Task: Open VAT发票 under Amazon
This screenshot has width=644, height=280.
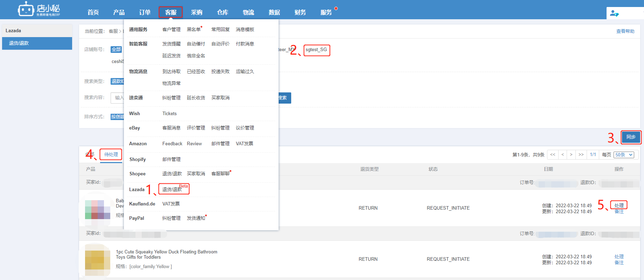Action: tap(245, 143)
